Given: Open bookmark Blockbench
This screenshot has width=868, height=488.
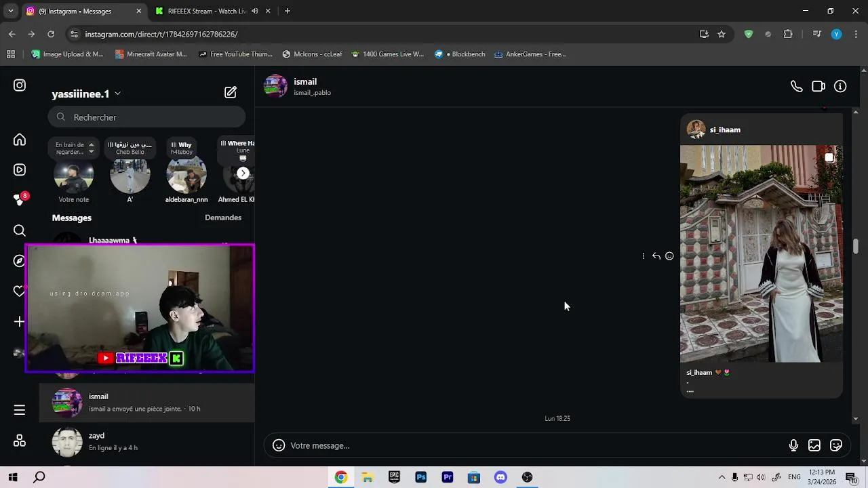Looking at the screenshot, I should tap(460, 54).
